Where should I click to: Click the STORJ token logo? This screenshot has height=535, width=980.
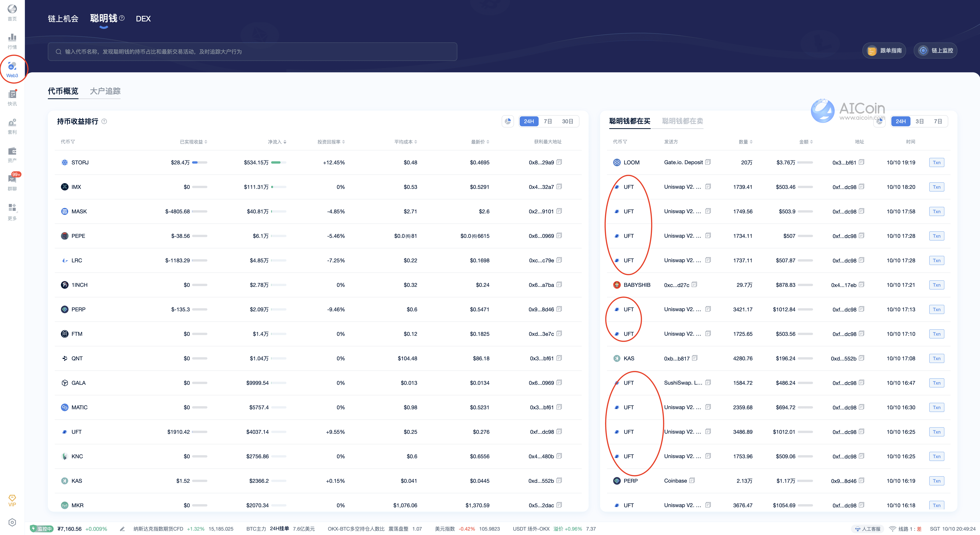click(65, 162)
